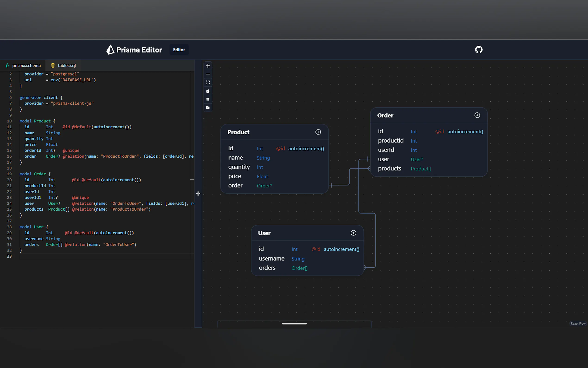
Task: Zoom out the schema diagram
Action: pyautogui.click(x=208, y=74)
